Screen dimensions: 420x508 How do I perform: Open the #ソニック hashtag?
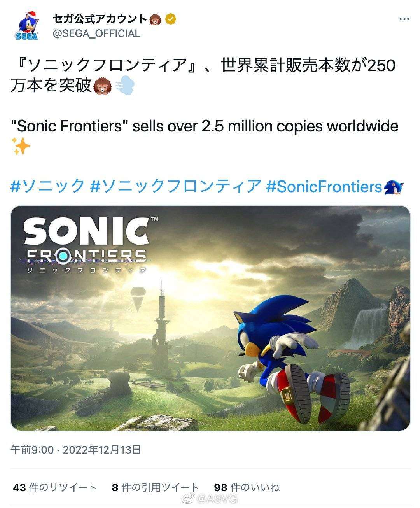point(47,186)
